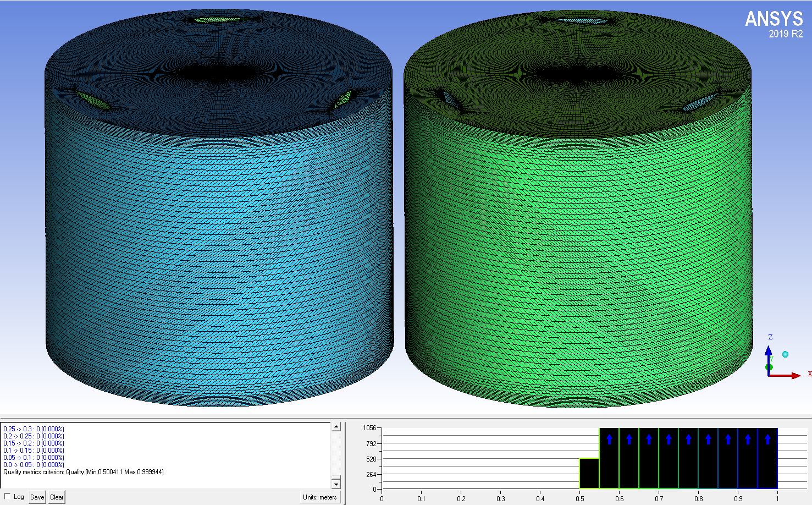Select the 0.7 to 0.75 histogram bar

click(669, 458)
